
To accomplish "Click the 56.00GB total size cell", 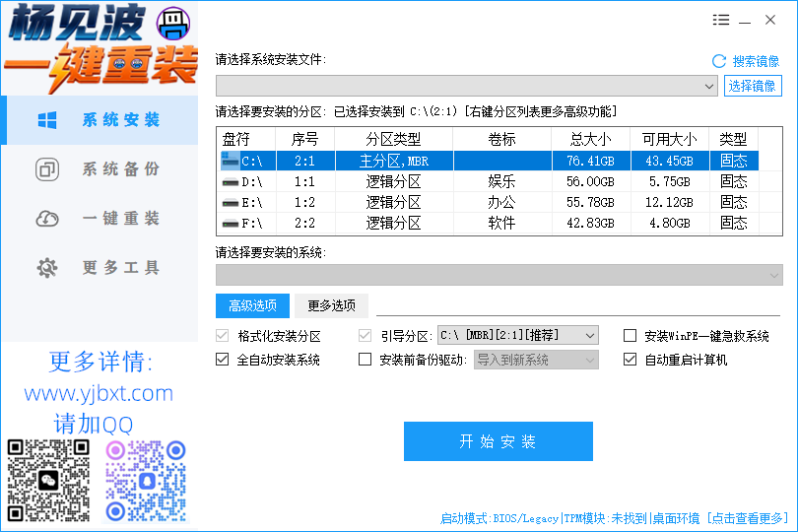I will click(x=590, y=181).
